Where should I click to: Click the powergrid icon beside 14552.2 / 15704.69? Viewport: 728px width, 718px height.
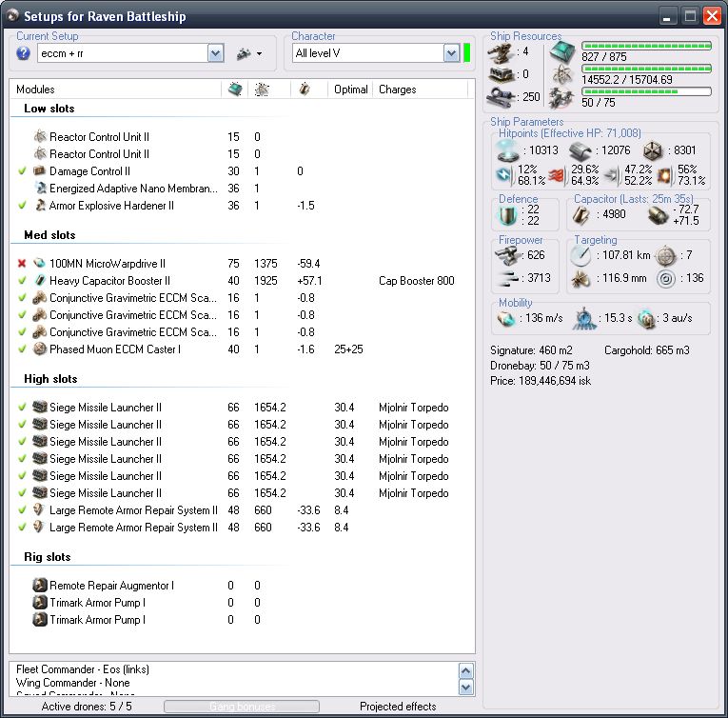562,74
